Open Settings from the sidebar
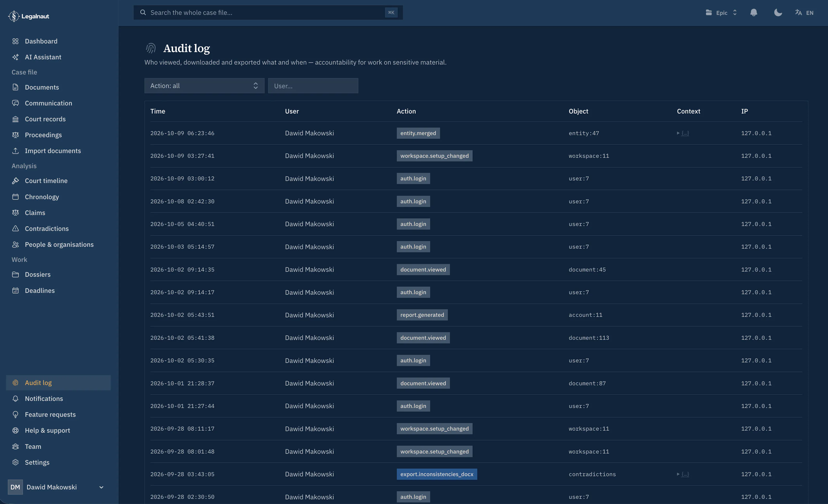This screenshot has height=504, width=828. pyautogui.click(x=58, y=462)
